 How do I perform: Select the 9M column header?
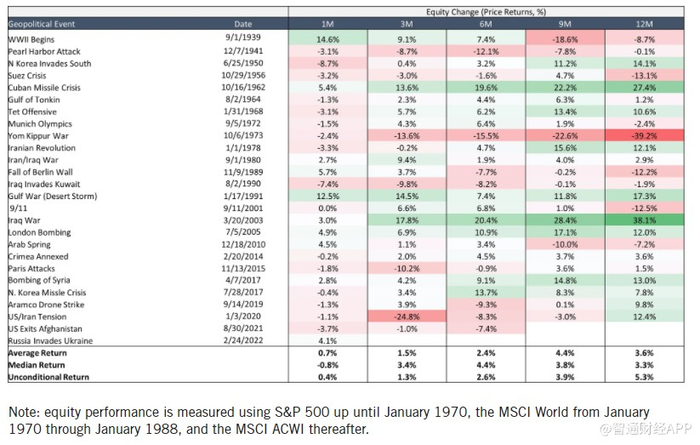coord(565,23)
